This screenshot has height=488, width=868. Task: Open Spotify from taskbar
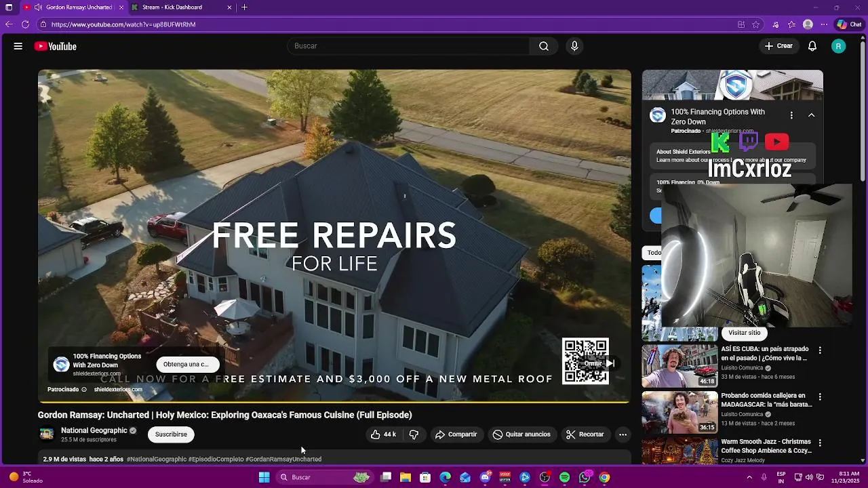pos(564,477)
